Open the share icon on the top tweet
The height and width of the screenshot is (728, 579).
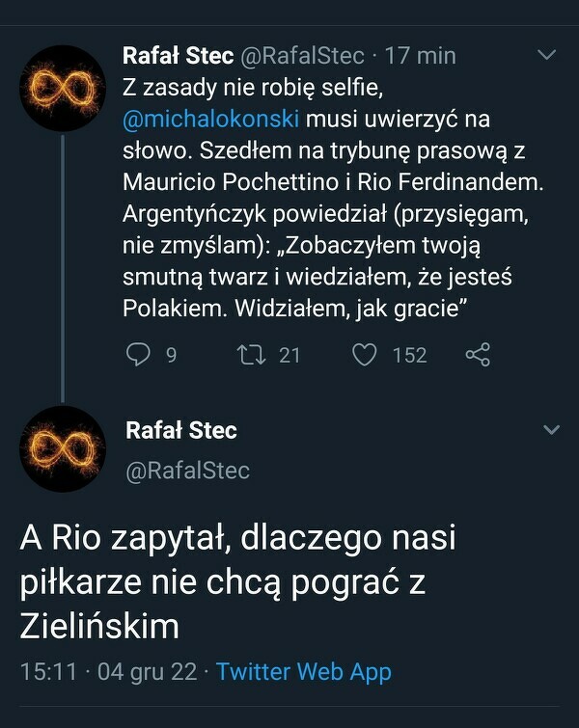point(478,355)
